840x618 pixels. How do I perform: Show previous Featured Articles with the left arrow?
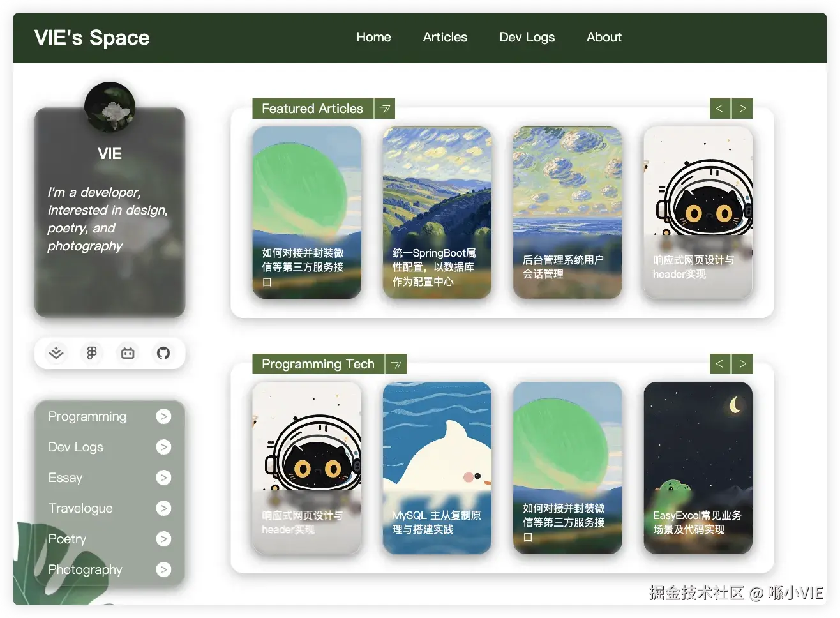pyautogui.click(x=720, y=109)
